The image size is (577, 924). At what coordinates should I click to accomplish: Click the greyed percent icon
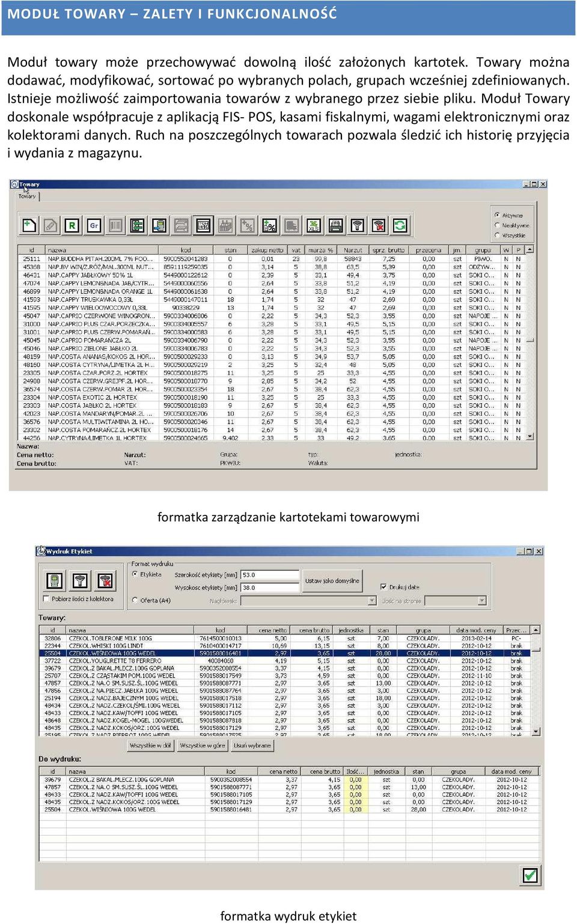[x=247, y=226]
